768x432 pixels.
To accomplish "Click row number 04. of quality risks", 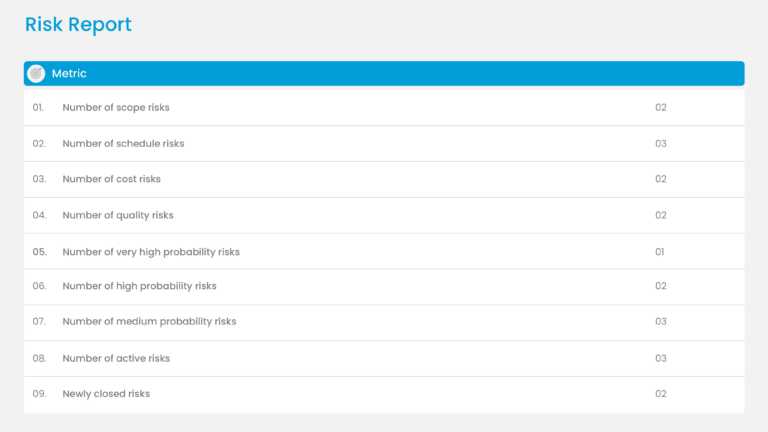I will (x=39, y=215).
